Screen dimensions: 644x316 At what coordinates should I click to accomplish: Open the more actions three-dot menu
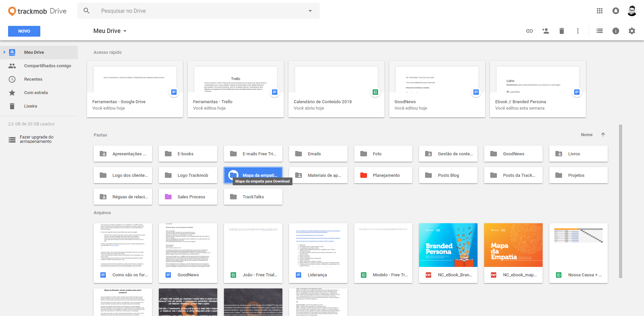(x=578, y=31)
